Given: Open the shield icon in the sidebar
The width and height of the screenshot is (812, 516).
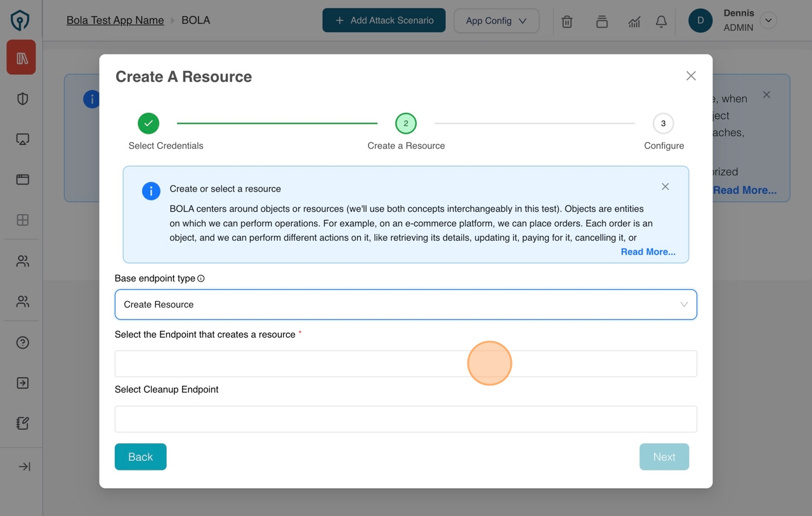Looking at the screenshot, I should pyautogui.click(x=21, y=98).
